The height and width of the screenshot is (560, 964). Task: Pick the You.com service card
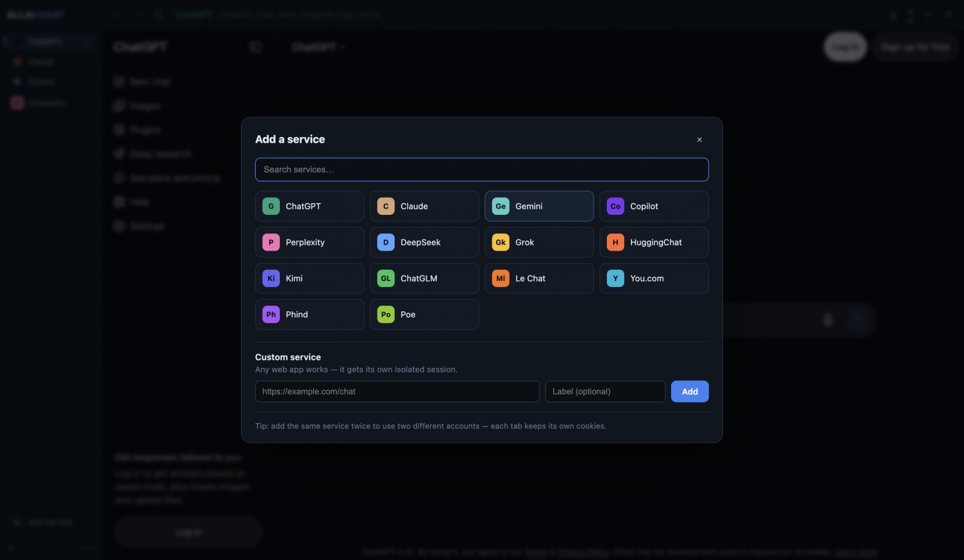tap(654, 278)
